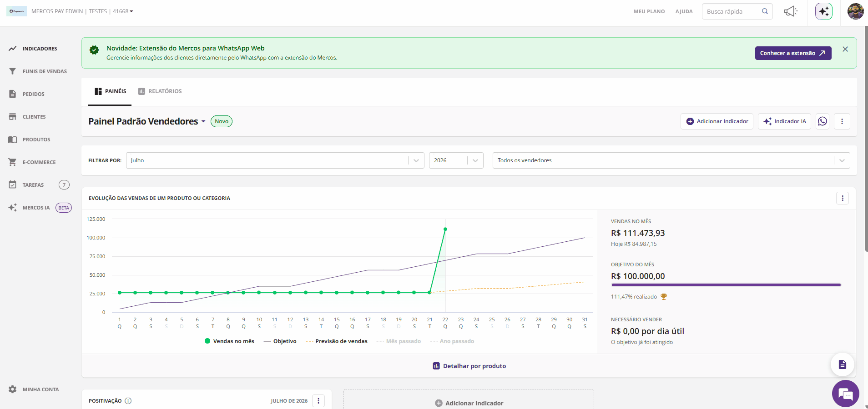Expand the Julho month filter dropdown
868x409 pixels.
(x=275, y=160)
